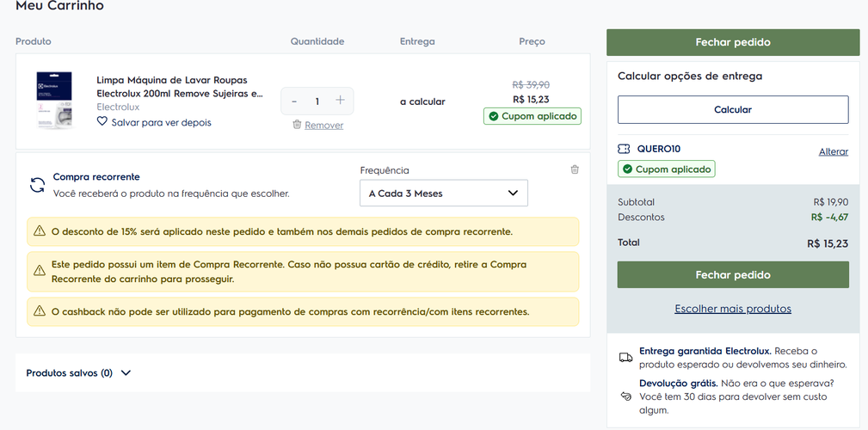Click the Calcular delivery button

point(733,109)
